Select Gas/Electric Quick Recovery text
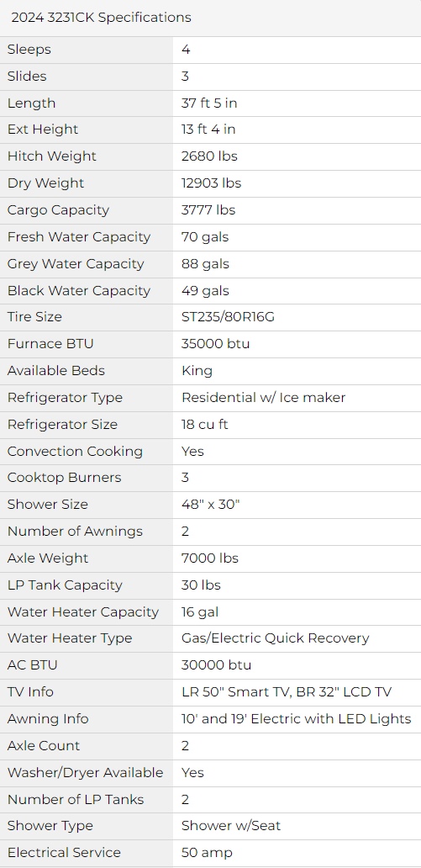 [275, 638]
